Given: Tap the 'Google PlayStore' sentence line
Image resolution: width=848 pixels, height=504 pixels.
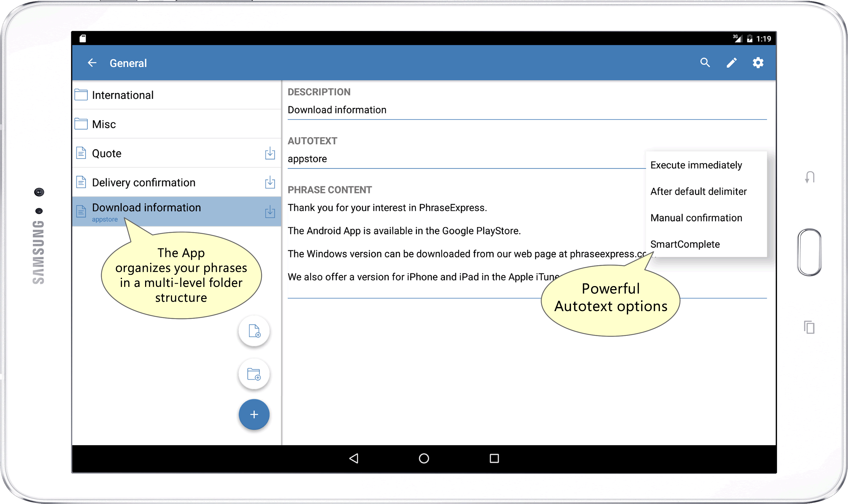Looking at the screenshot, I should tap(404, 231).
